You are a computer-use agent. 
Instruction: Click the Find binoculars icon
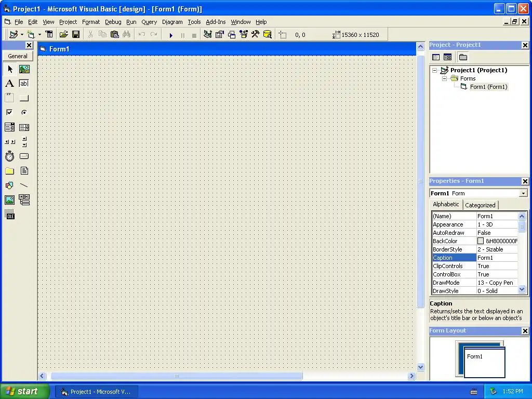point(127,34)
